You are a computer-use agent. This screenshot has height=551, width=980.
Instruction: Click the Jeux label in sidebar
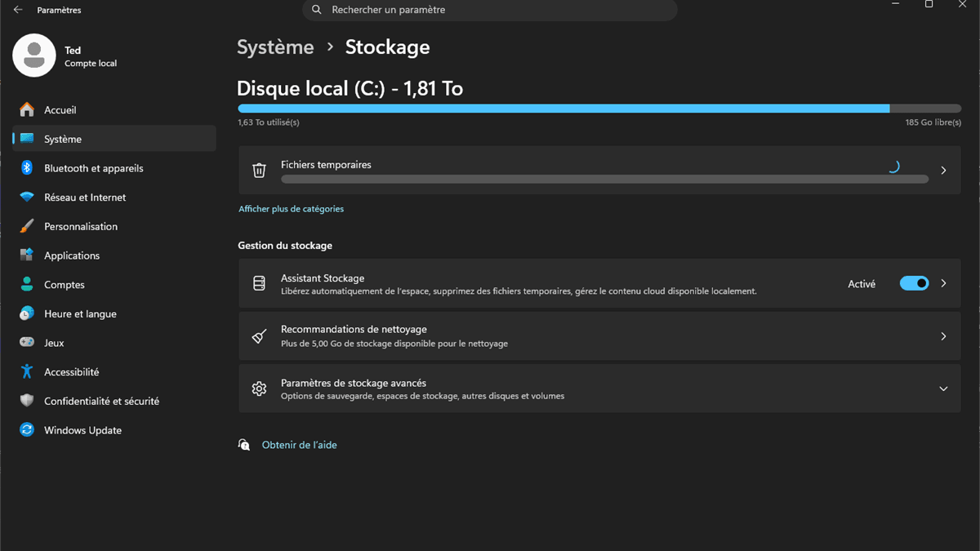pyautogui.click(x=54, y=343)
